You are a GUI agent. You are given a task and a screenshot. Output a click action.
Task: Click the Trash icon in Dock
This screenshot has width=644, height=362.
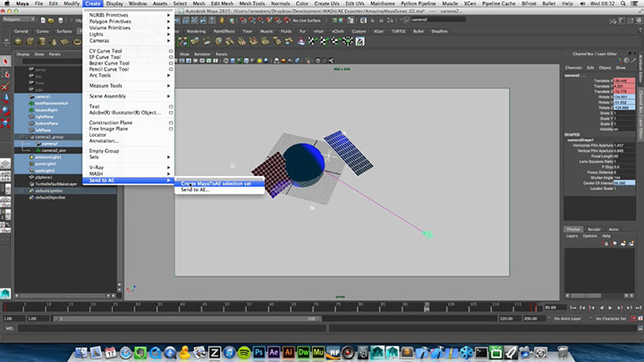tap(563, 352)
